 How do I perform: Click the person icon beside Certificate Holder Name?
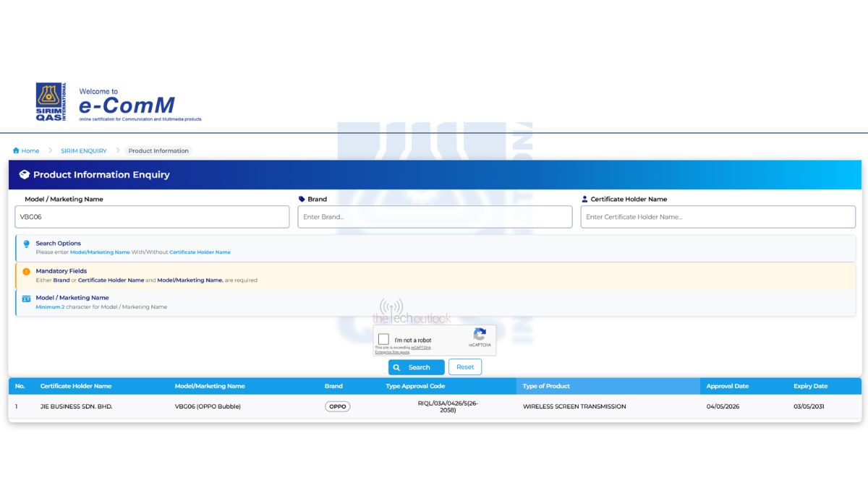click(584, 199)
